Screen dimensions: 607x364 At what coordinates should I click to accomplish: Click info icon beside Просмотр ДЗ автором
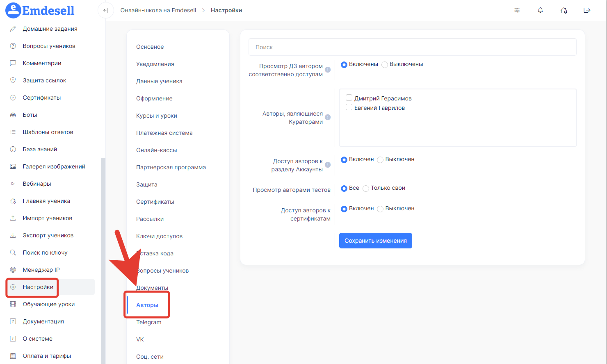(328, 70)
